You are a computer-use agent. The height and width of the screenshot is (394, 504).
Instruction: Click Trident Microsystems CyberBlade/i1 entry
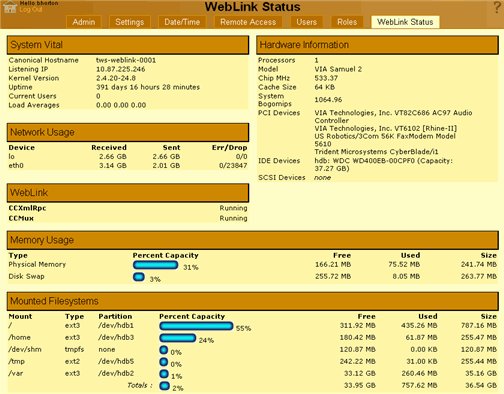[376, 152]
